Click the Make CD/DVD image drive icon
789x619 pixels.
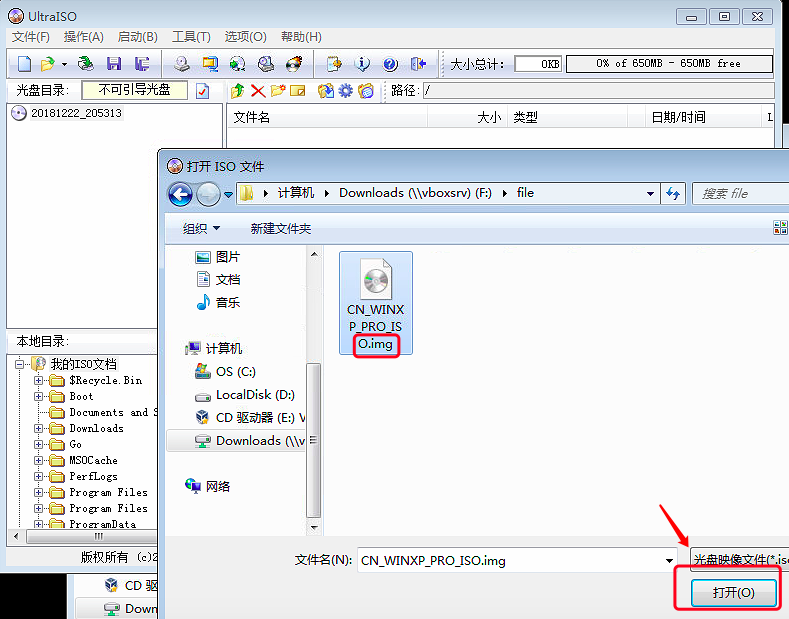[x=182, y=64]
